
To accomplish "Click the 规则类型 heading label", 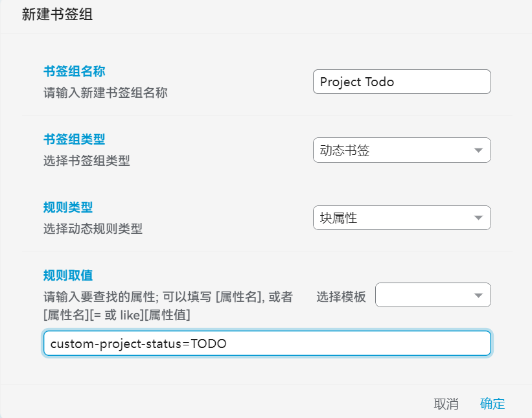I will click(x=68, y=207).
